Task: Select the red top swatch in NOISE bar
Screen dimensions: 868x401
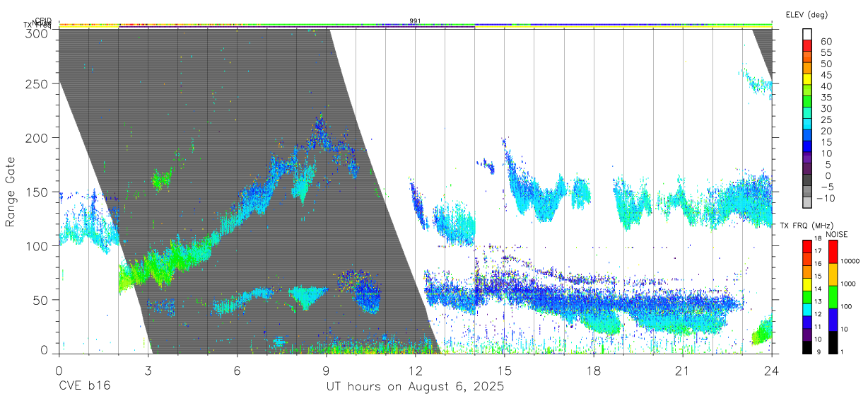Action: pyautogui.click(x=833, y=251)
